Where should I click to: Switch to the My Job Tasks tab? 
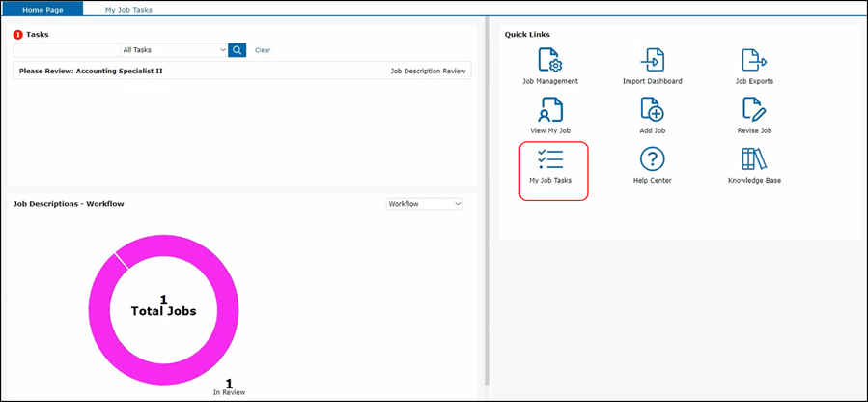(x=128, y=10)
